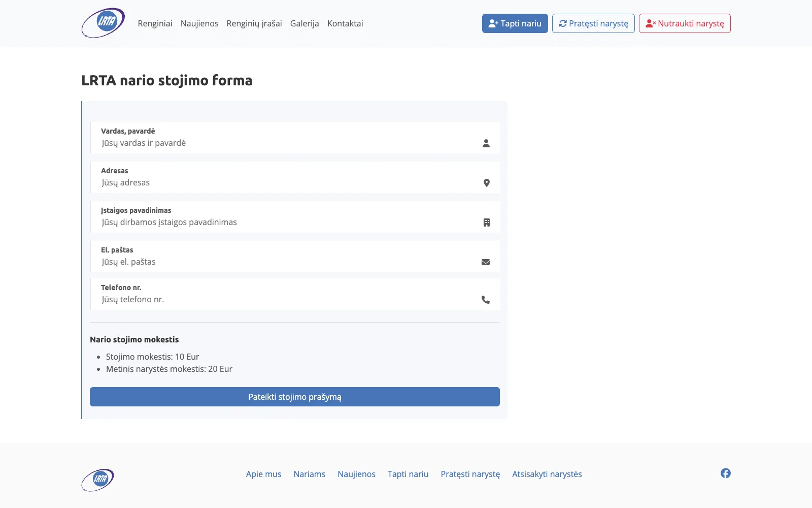The image size is (812, 508).
Task: Click the phone icon in Telefono nr.
Action: [486, 300]
